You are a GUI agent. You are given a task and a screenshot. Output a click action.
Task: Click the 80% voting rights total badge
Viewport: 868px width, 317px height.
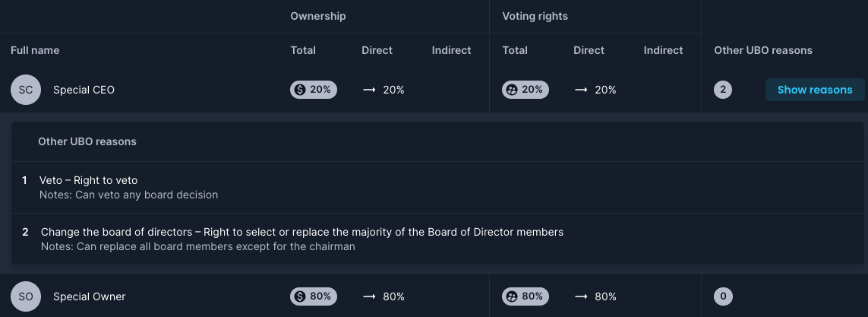click(x=526, y=296)
